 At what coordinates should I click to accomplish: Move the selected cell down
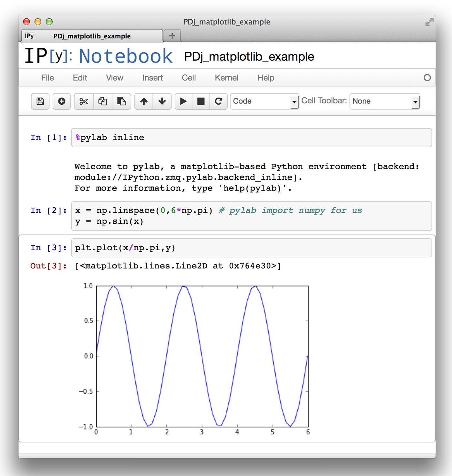coord(162,101)
